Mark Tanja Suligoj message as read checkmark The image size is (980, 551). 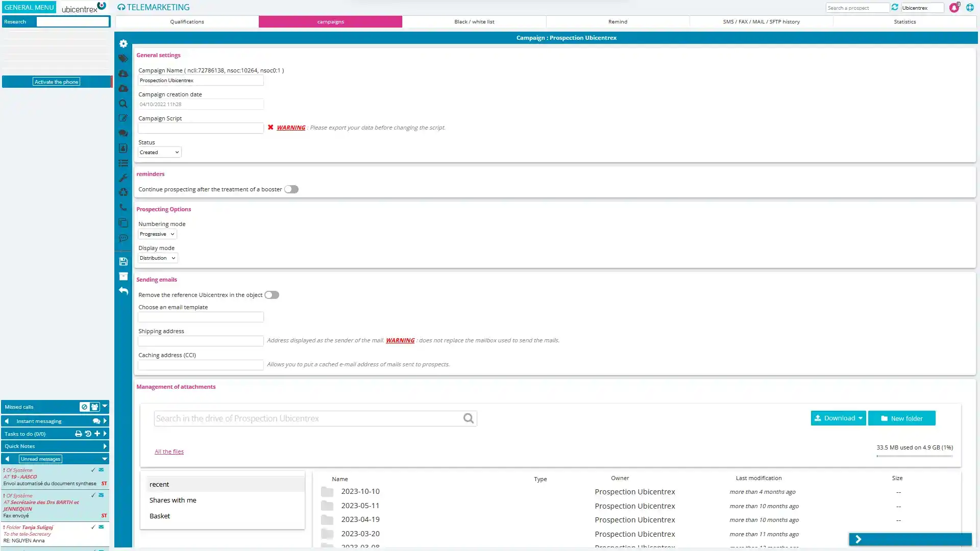(93, 527)
